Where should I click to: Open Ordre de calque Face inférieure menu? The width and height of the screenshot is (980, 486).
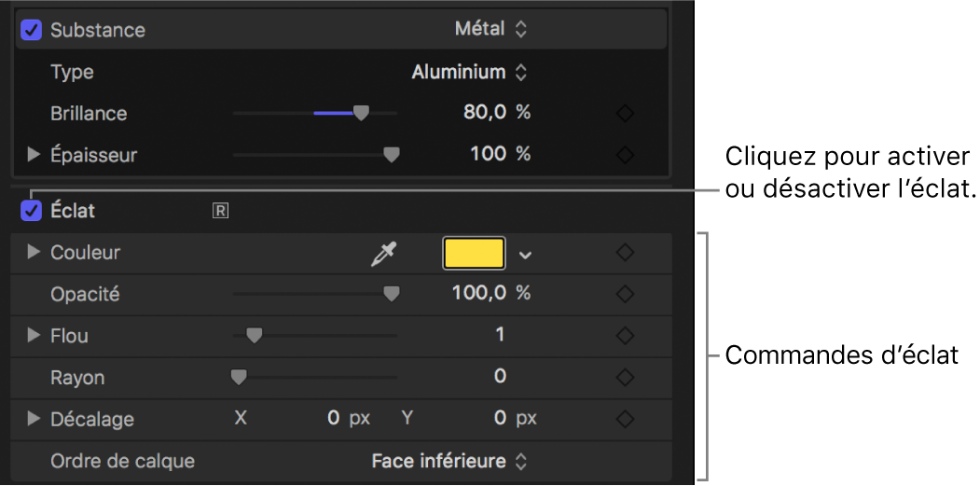pos(449,461)
